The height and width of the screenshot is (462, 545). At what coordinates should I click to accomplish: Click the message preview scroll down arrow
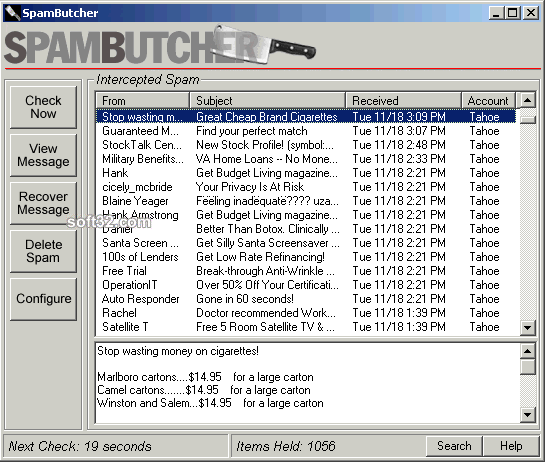[528, 414]
